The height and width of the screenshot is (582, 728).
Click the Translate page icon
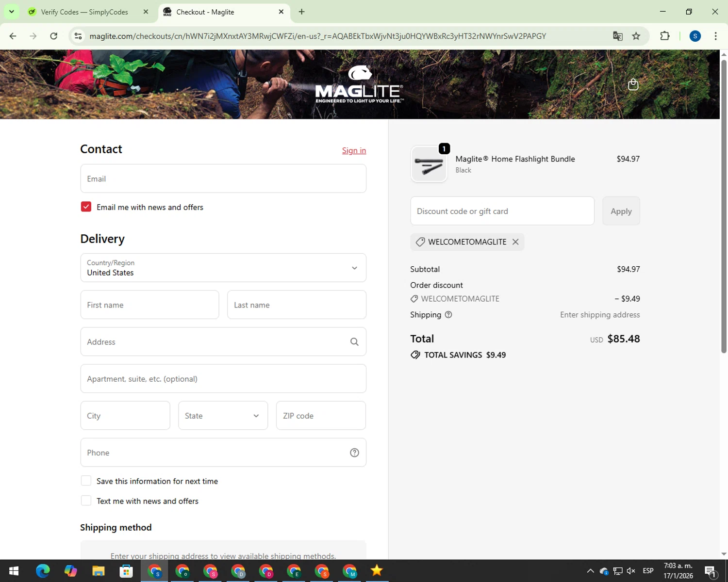click(617, 36)
